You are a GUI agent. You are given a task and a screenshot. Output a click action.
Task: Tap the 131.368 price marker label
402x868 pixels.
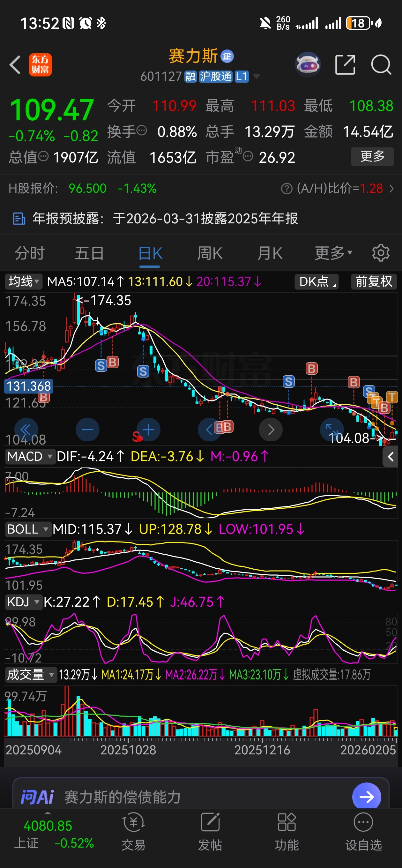pos(29,386)
